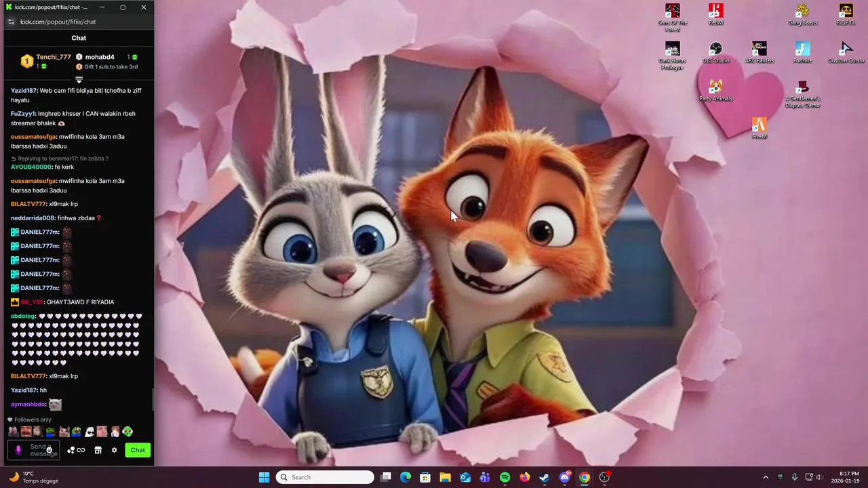Send message with the green Chat button

pyautogui.click(x=138, y=450)
